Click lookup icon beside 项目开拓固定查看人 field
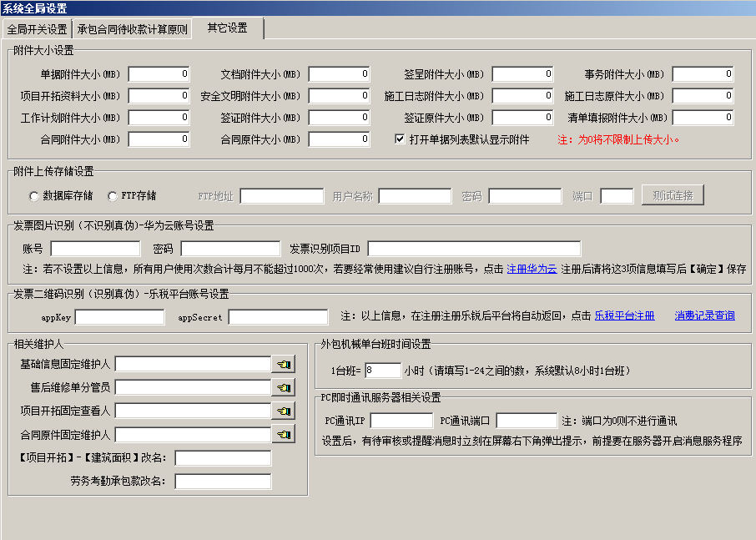Viewport: 756px width, 540px height. [284, 411]
